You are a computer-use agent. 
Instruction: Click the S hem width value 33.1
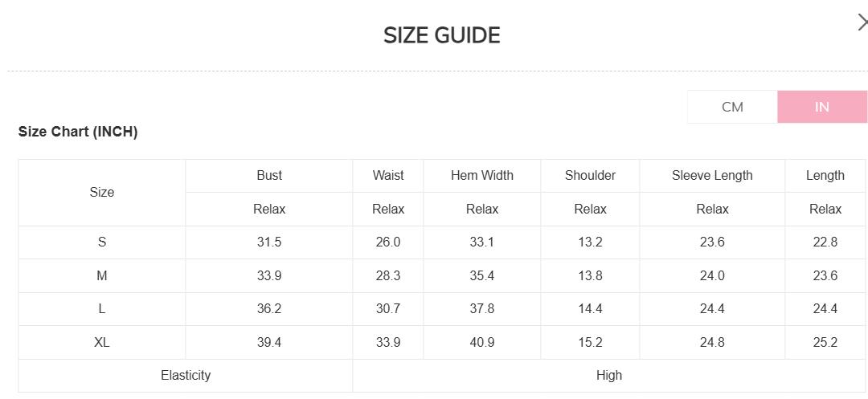point(481,242)
